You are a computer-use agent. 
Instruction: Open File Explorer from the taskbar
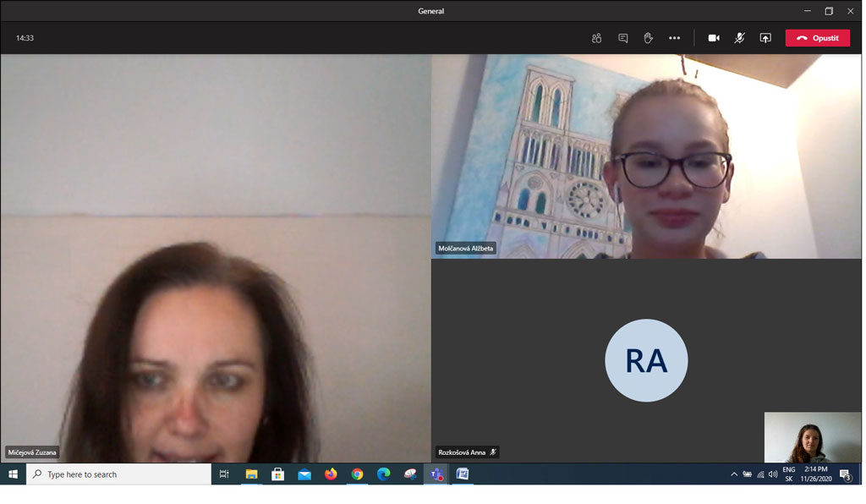pyautogui.click(x=251, y=474)
